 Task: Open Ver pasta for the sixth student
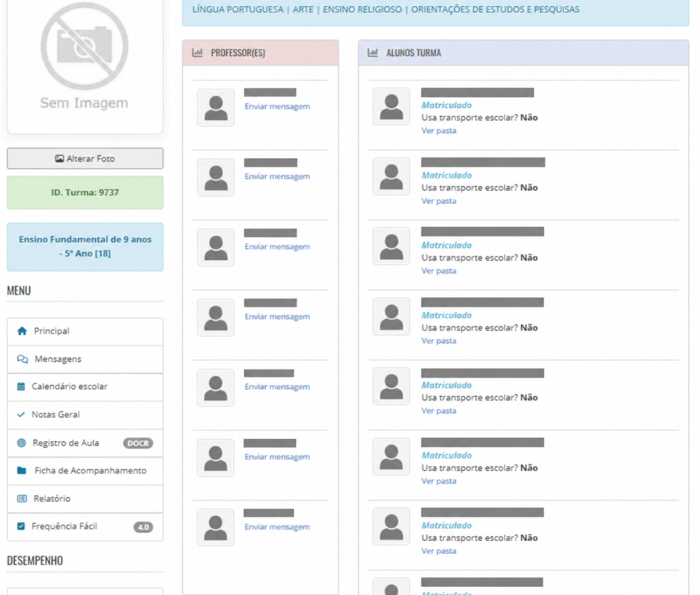pos(439,481)
